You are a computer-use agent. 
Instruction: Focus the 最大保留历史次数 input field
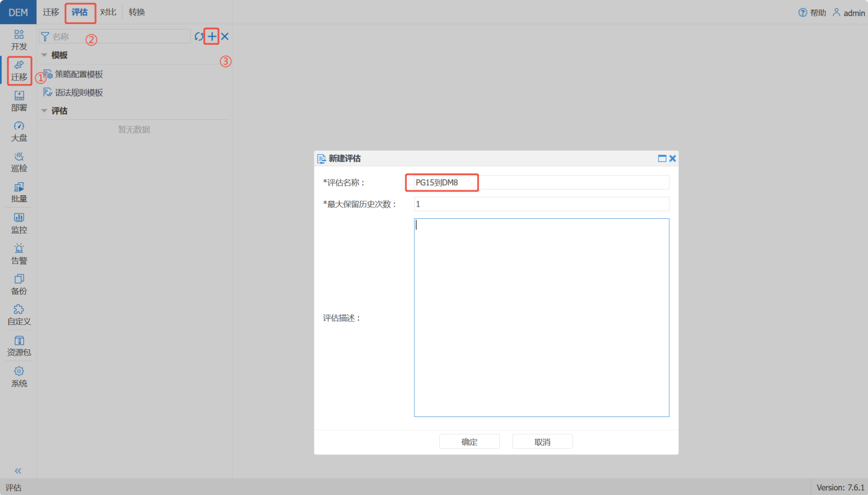click(x=541, y=204)
